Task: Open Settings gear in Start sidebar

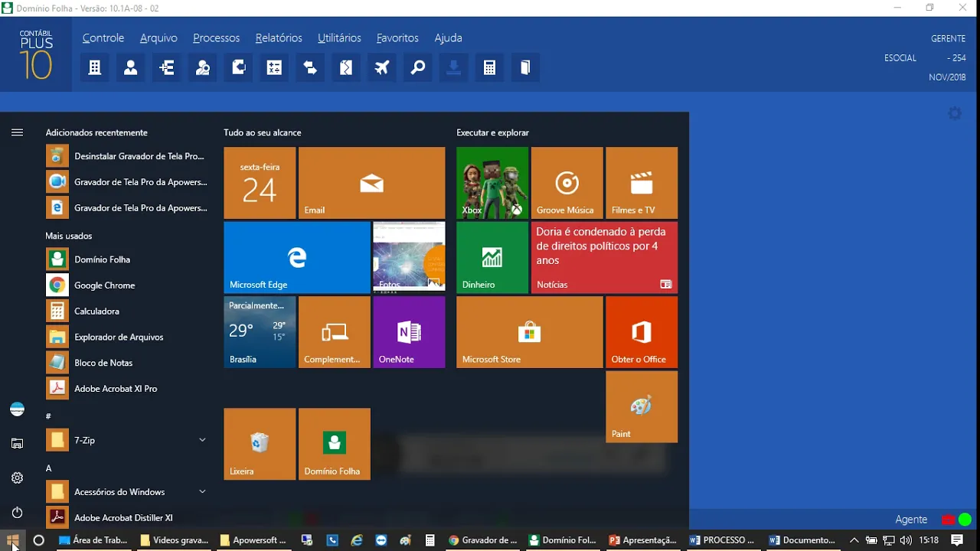Action: coord(17,478)
